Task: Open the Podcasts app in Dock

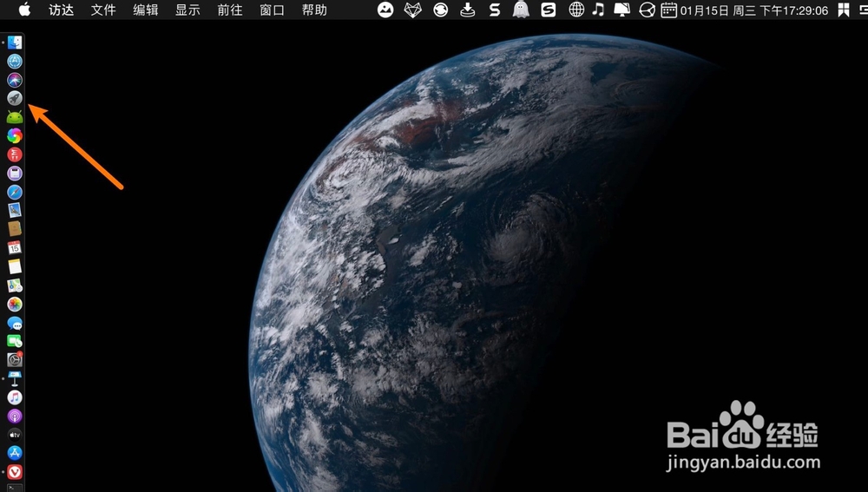Action: pos(15,417)
